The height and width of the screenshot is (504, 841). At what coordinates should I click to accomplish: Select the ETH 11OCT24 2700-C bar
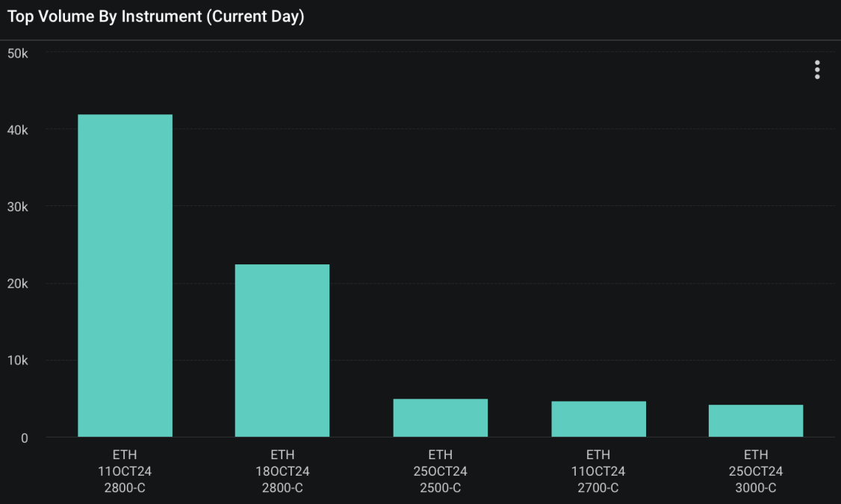click(598, 419)
